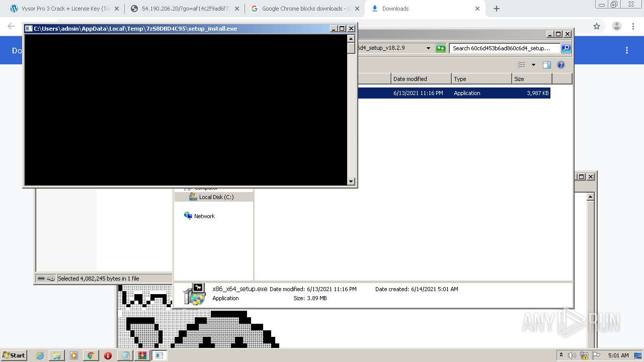
Task: Close the Vysor Pro 3 Crack tab
Action: (x=117, y=9)
